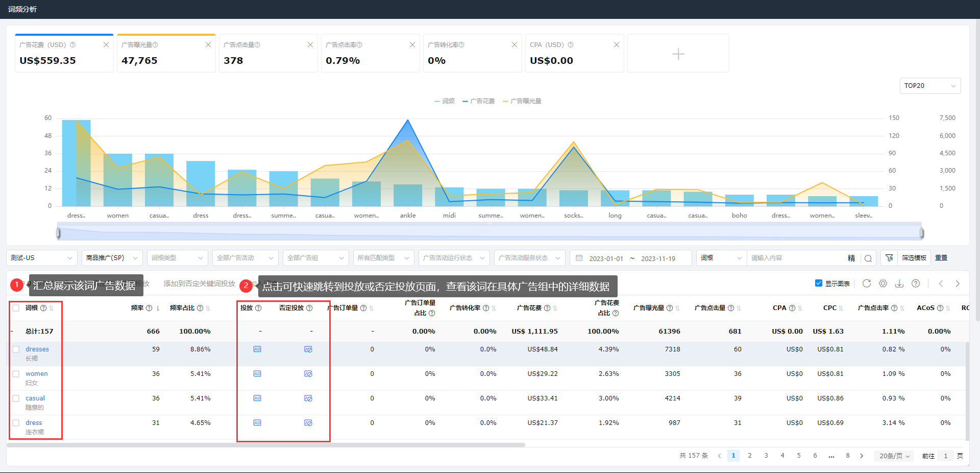
Task: Uncheck the 显示图表 checkbox
Action: click(x=819, y=283)
